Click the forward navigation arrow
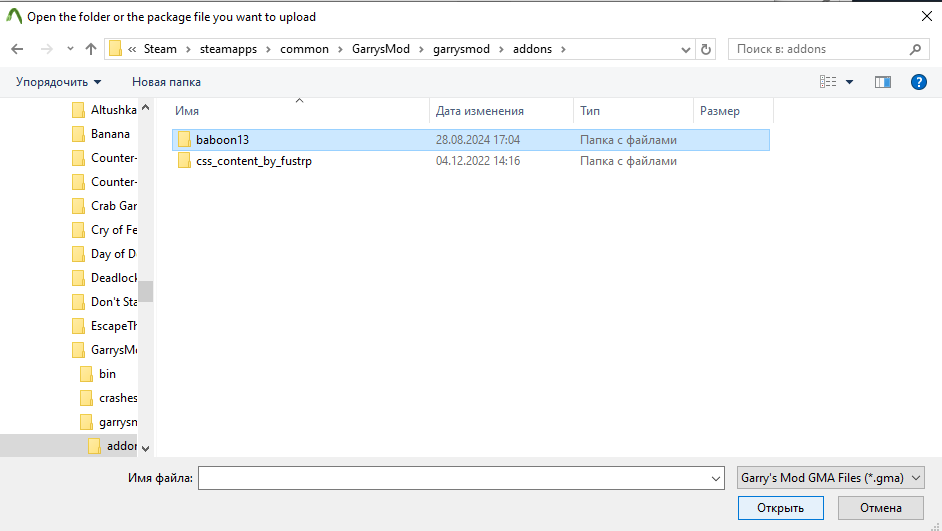942x531 pixels. pyautogui.click(x=46, y=49)
